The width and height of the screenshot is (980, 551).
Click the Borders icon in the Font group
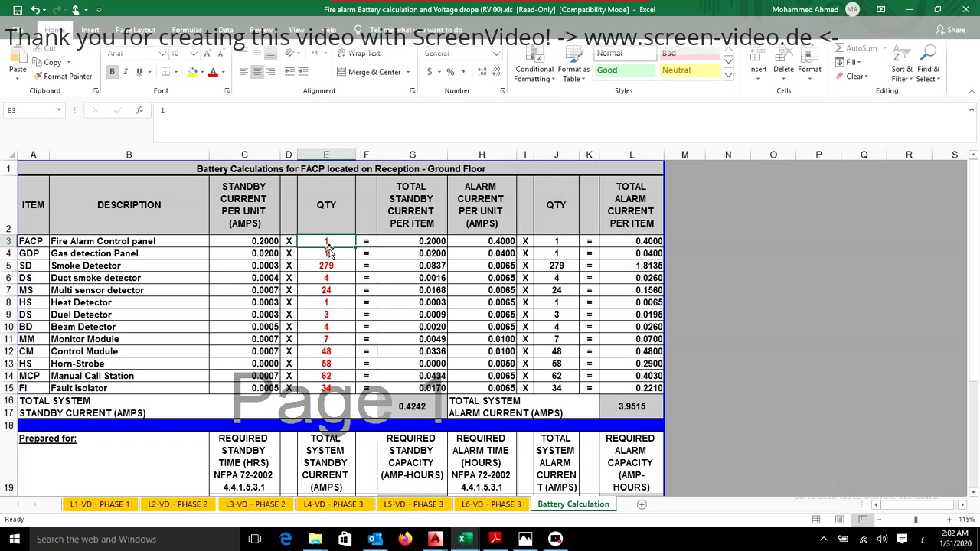pos(165,72)
